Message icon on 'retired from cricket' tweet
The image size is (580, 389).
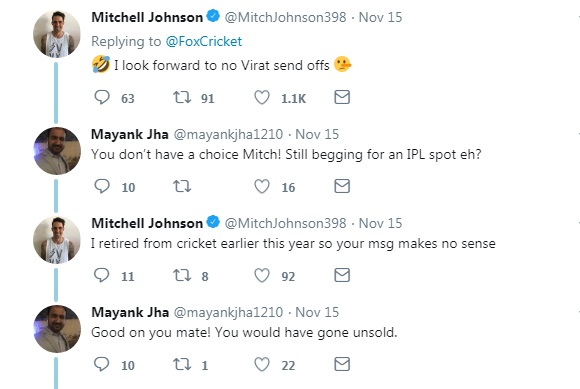pyautogui.click(x=342, y=275)
